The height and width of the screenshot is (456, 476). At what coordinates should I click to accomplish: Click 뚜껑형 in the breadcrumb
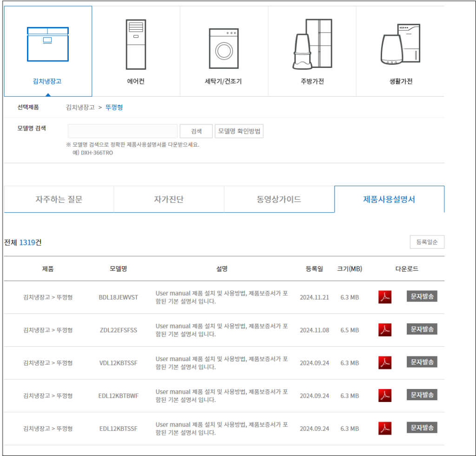point(114,107)
